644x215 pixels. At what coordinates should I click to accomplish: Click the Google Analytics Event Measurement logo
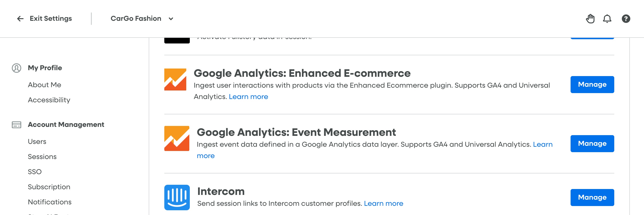[x=177, y=138]
